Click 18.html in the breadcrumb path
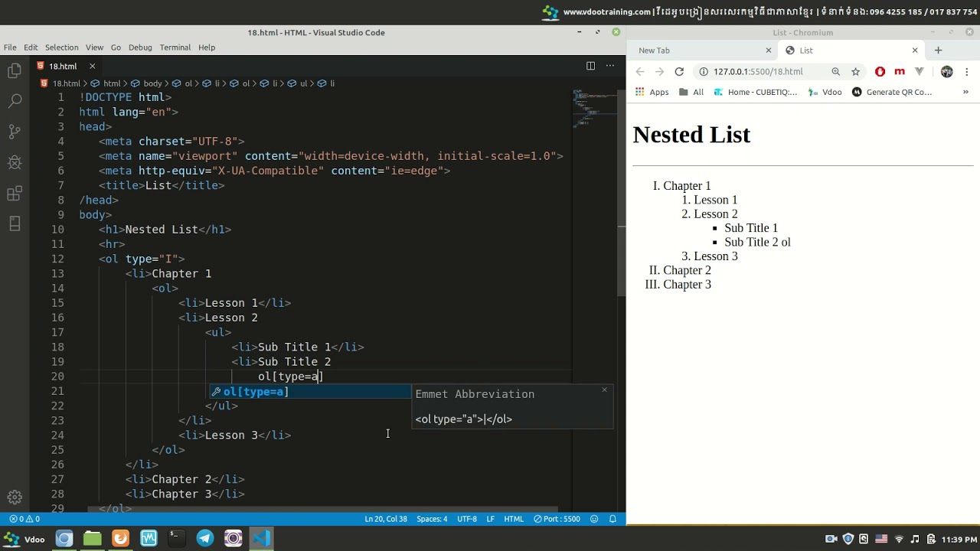 click(66, 83)
